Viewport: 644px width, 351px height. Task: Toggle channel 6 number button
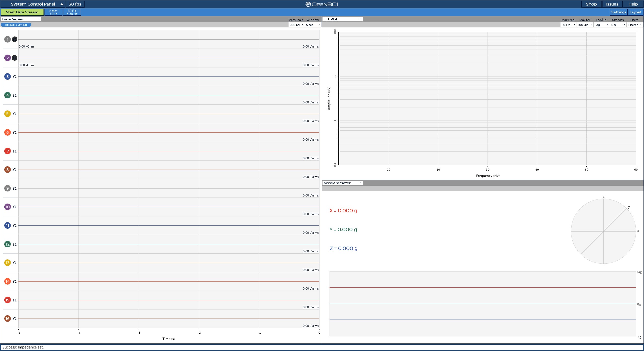(8, 132)
